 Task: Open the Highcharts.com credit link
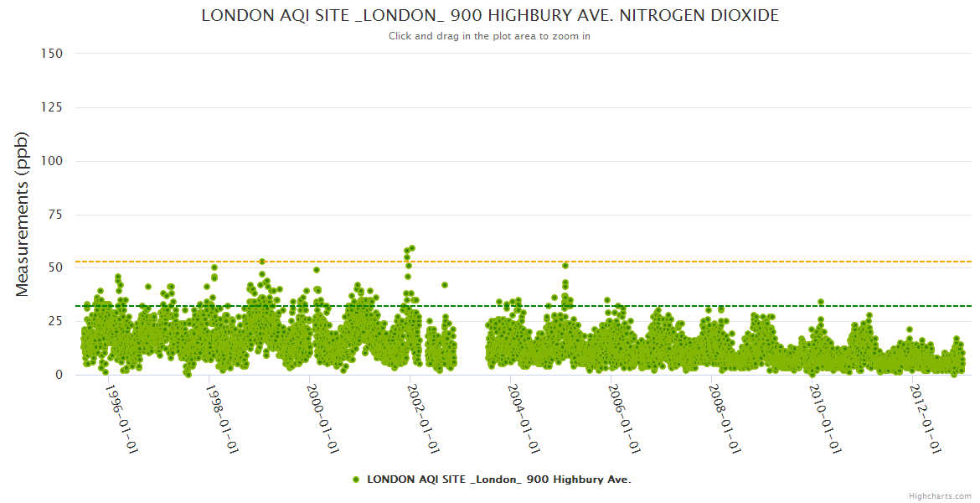[x=940, y=495]
